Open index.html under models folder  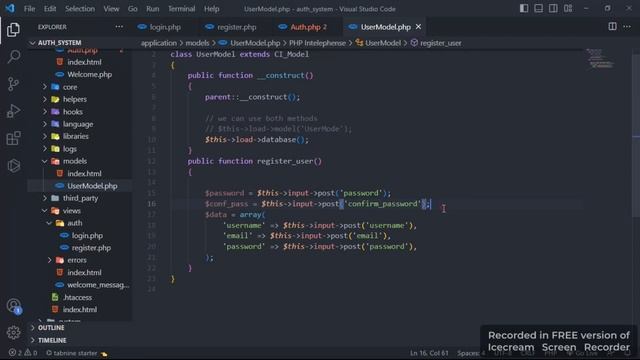tap(84, 173)
